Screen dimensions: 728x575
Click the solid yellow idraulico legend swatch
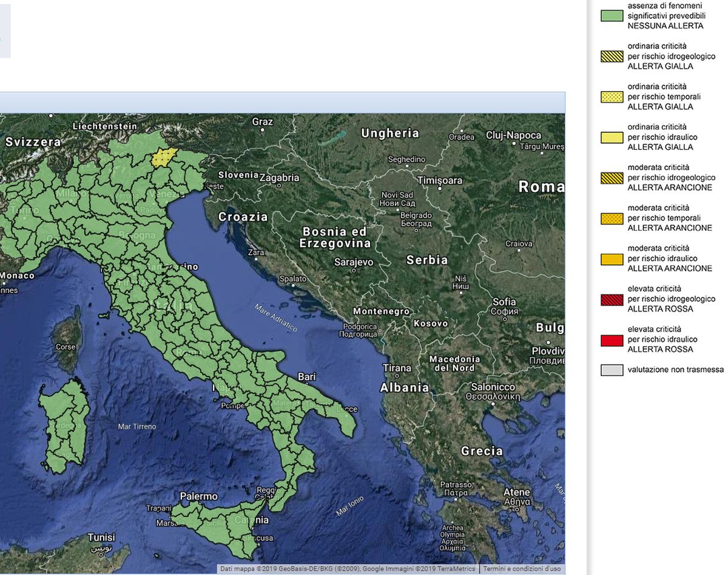click(612, 138)
